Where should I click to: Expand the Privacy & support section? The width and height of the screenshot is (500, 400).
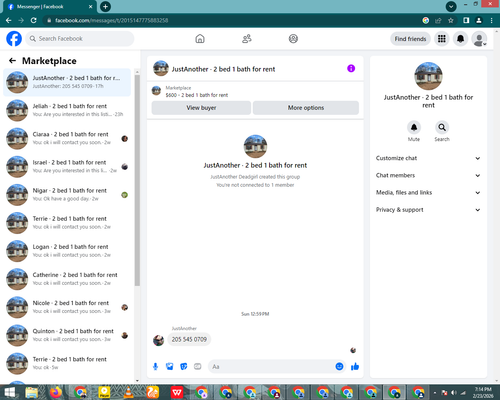tap(428, 210)
